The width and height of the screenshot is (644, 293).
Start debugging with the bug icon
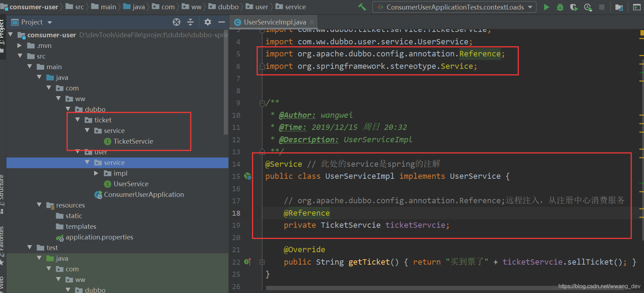click(560, 7)
